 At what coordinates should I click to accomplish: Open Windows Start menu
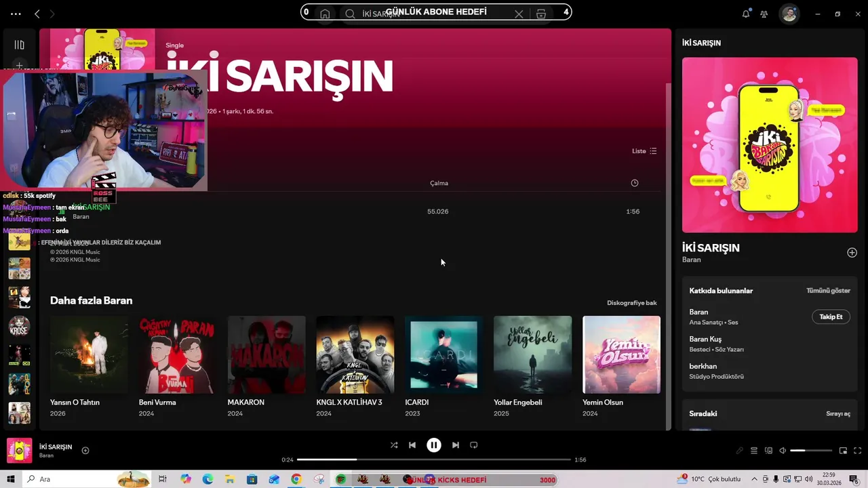pos(11,479)
